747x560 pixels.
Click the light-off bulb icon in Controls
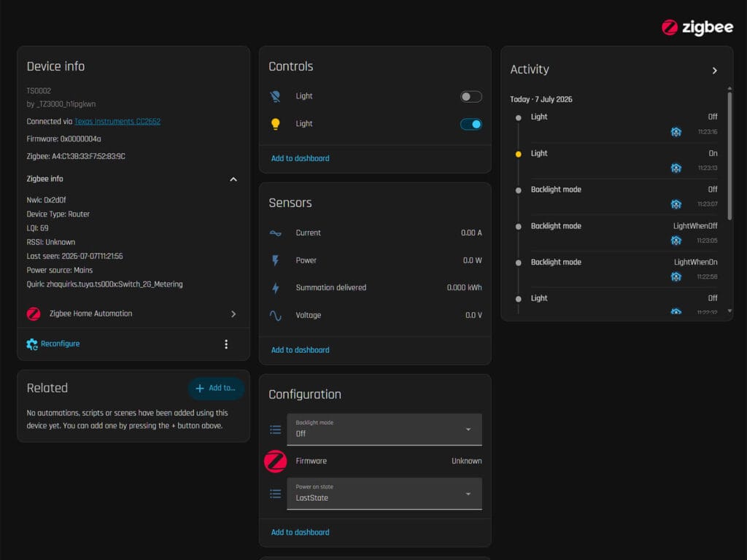click(x=275, y=96)
